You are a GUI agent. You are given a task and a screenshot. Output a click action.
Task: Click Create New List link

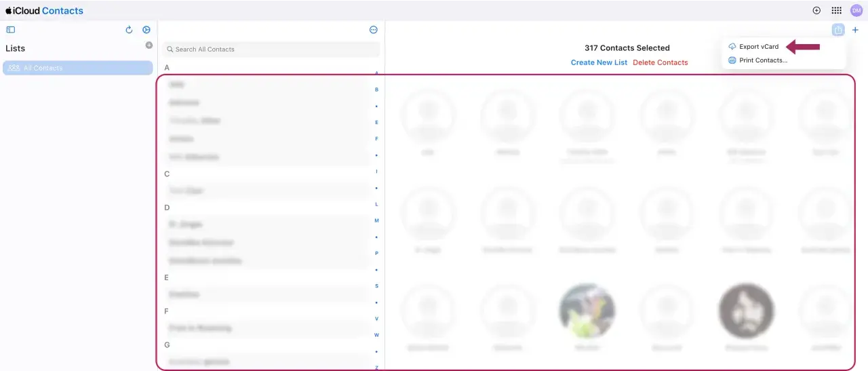599,62
